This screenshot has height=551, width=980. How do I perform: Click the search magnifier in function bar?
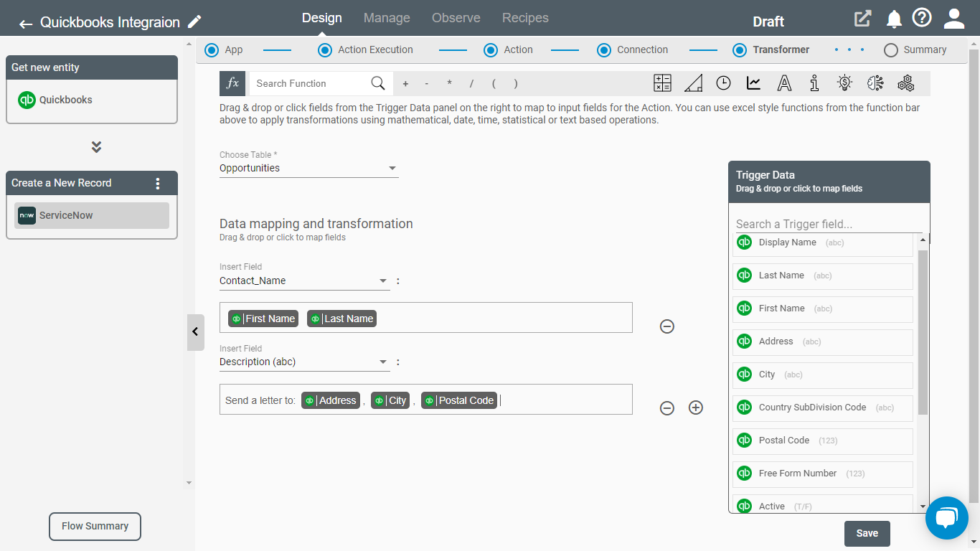point(378,83)
